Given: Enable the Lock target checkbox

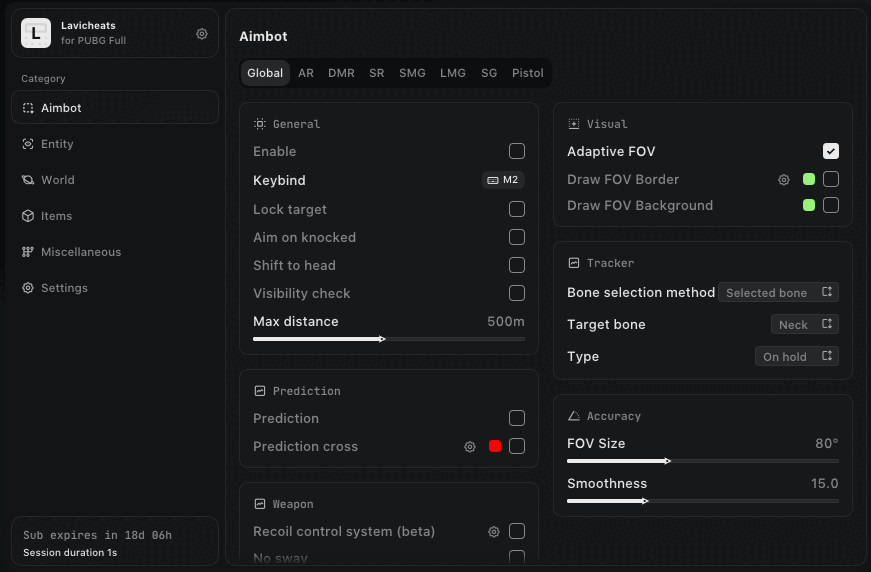Looking at the screenshot, I should [517, 209].
